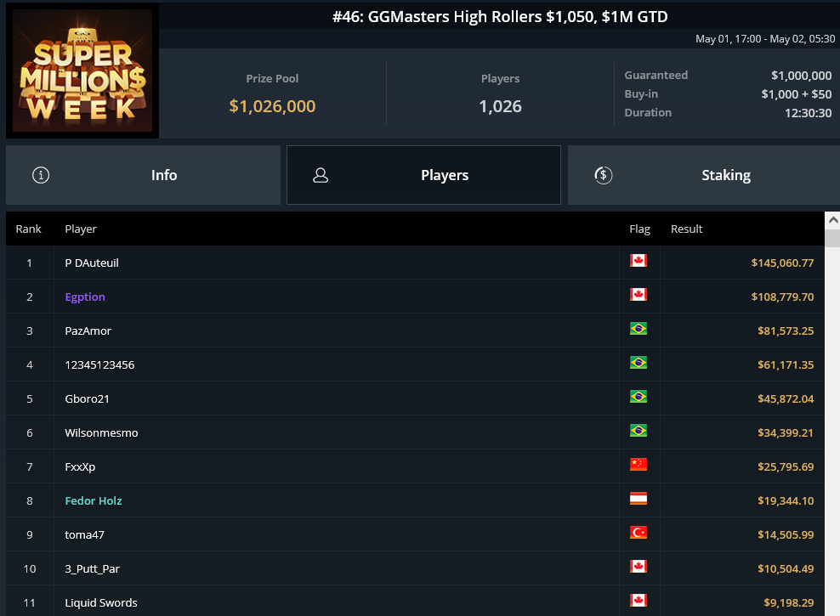The height and width of the screenshot is (616, 840).
Task: Click Canada flag for 3_Putt_Par
Action: (x=639, y=566)
